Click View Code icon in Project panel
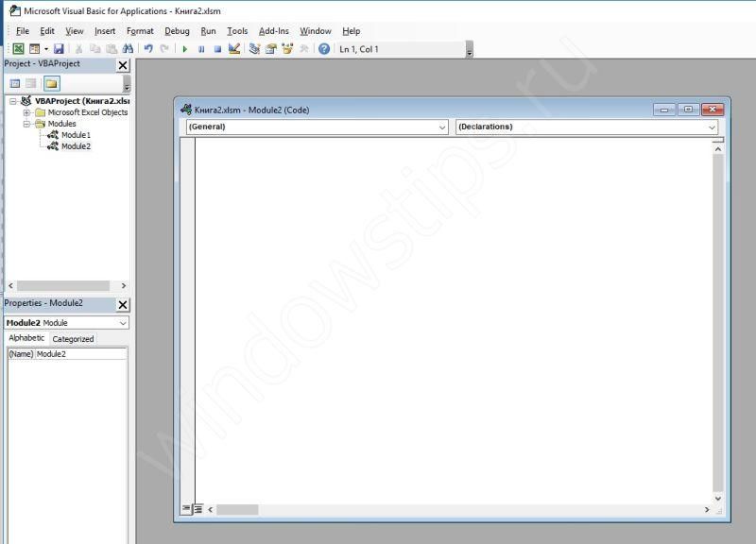756x544 pixels. click(x=15, y=83)
